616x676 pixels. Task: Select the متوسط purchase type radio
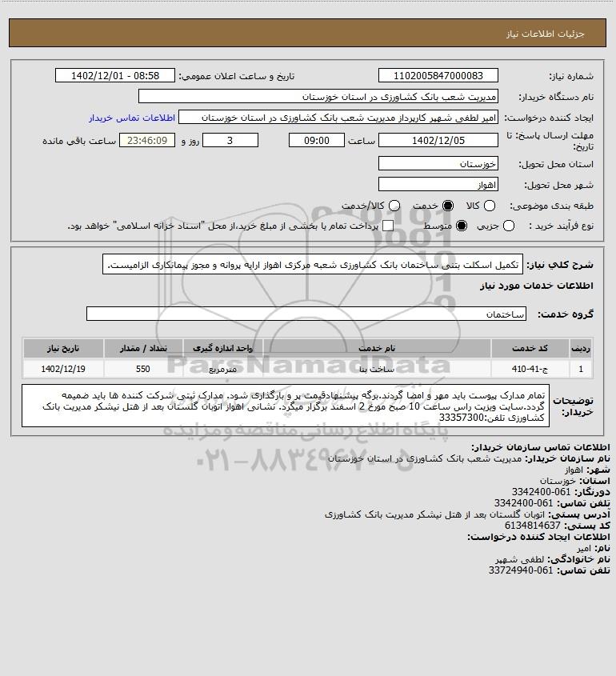[x=462, y=226]
